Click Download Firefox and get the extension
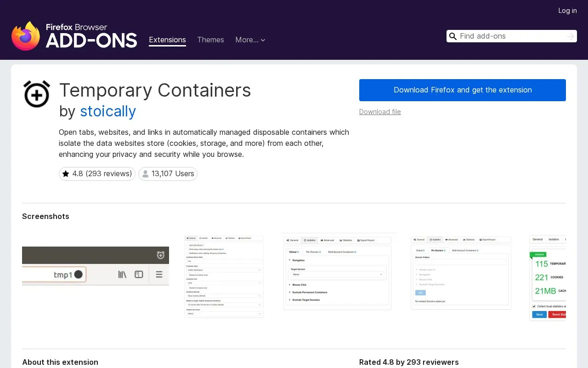This screenshot has height=368, width=588. (x=463, y=90)
